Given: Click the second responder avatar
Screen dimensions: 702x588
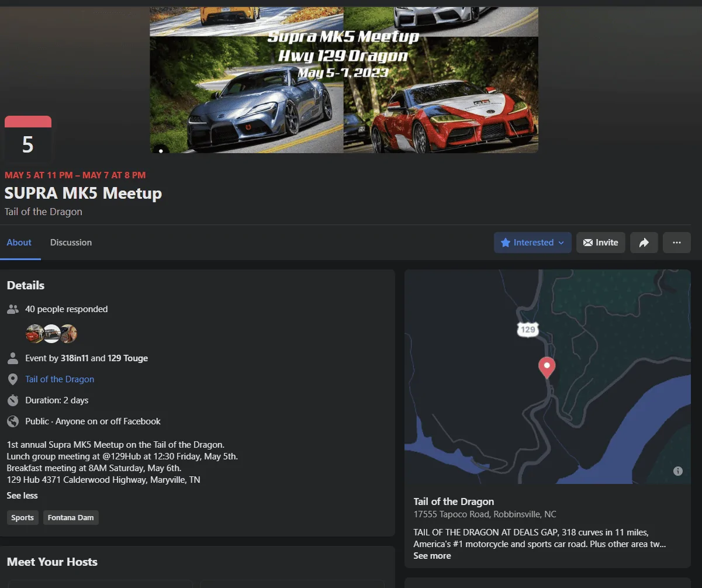Looking at the screenshot, I should (52, 334).
